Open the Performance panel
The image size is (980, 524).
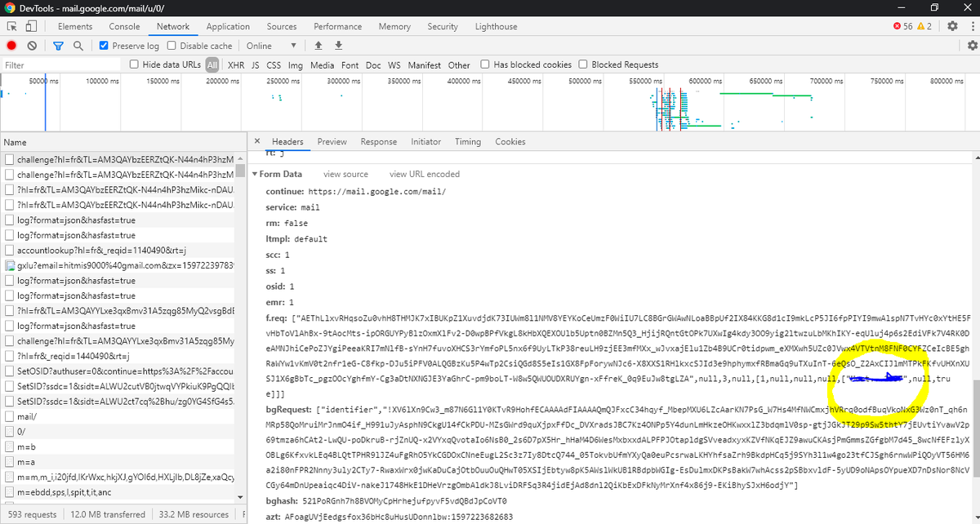(x=337, y=26)
